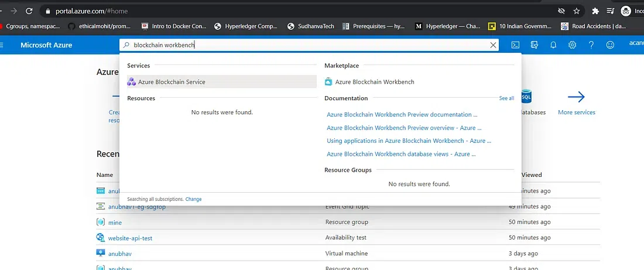The height and width of the screenshot is (270, 644).
Task: Open the notifications bell
Action: click(x=553, y=45)
